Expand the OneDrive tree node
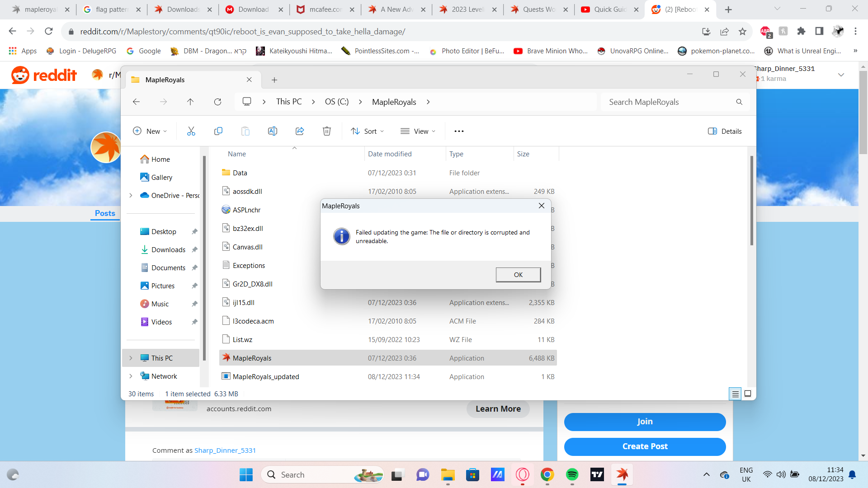The image size is (868, 488). (x=131, y=195)
